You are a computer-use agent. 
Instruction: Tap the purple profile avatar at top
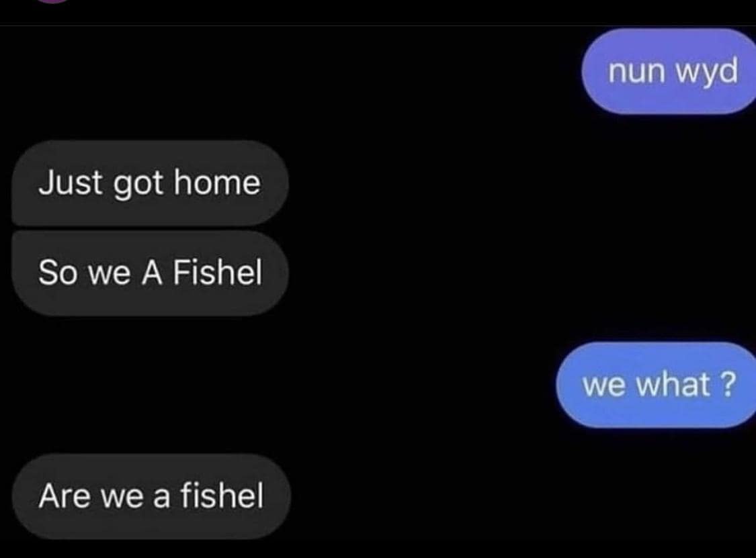(x=53, y=1)
